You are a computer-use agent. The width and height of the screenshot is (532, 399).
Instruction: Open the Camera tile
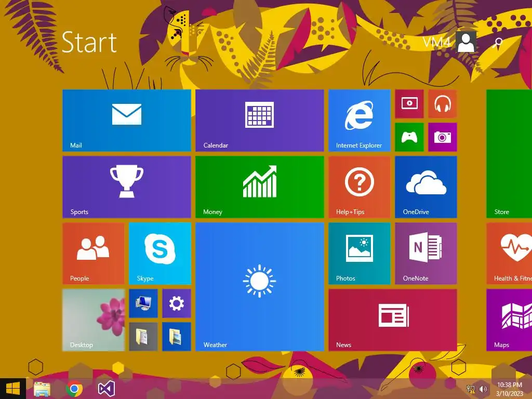pos(443,137)
